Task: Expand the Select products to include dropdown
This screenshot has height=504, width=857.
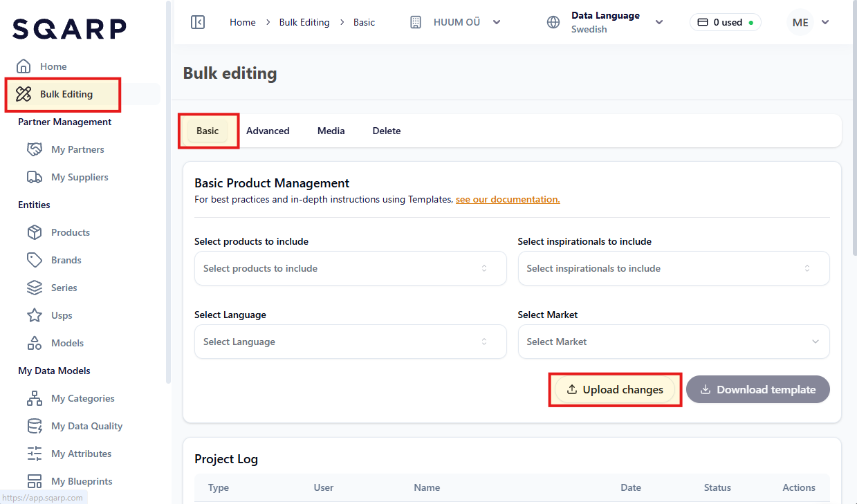Action: point(350,268)
